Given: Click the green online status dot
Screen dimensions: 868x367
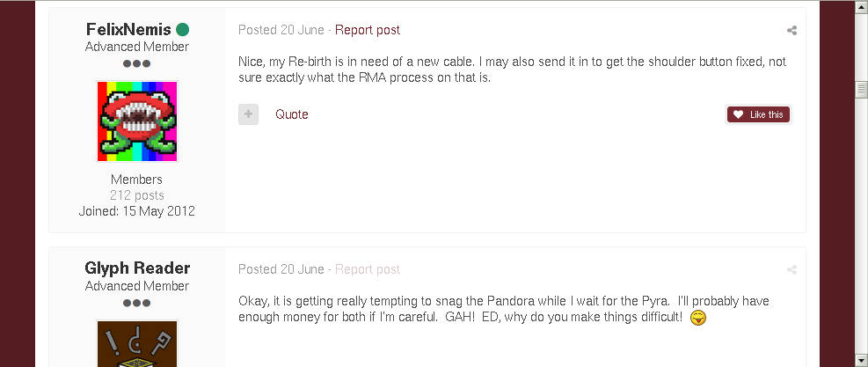Looking at the screenshot, I should (183, 30).
